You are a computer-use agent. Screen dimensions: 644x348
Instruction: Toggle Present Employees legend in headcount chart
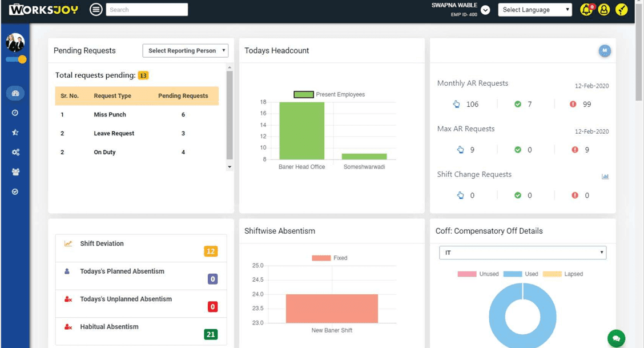pyautogui.click(x=329, y=94)
